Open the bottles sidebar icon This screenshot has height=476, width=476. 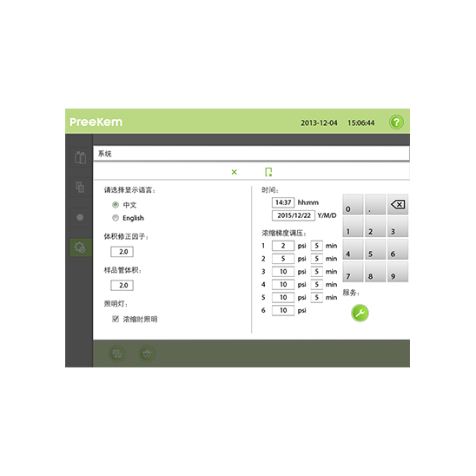pos(80,157)
